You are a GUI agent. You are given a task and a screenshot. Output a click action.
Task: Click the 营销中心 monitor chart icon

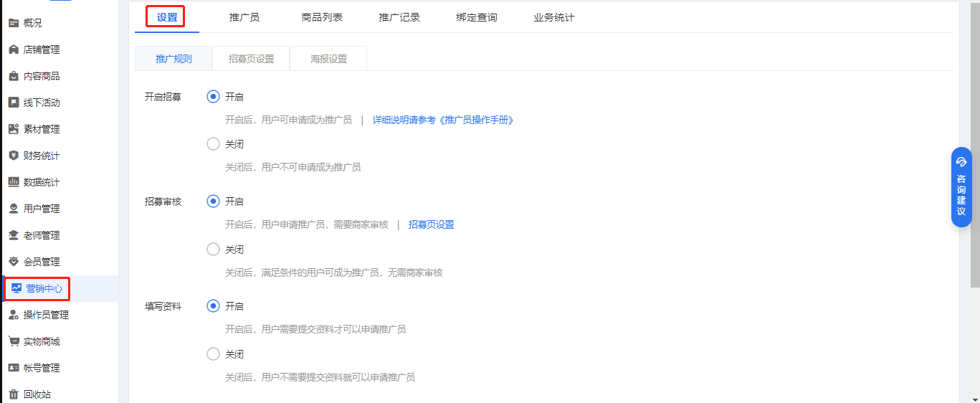(16, 288)
